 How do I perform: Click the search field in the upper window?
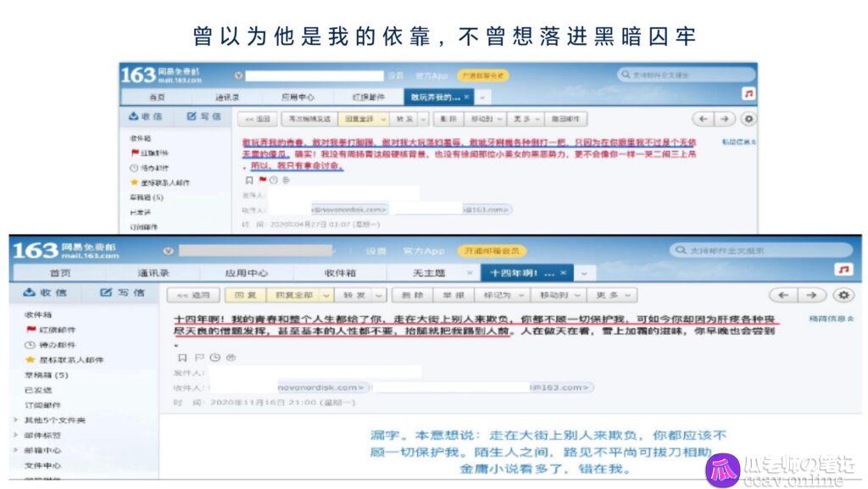tap(687, 75)
